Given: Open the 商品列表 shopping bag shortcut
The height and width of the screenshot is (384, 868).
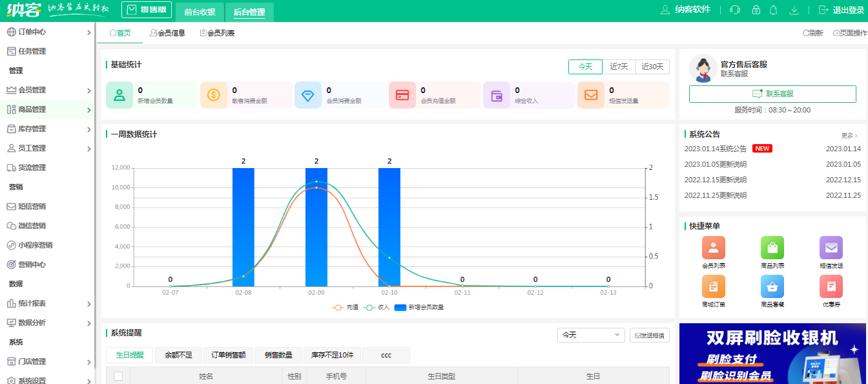Looking at the screenshot, I should tap(772, 248).
